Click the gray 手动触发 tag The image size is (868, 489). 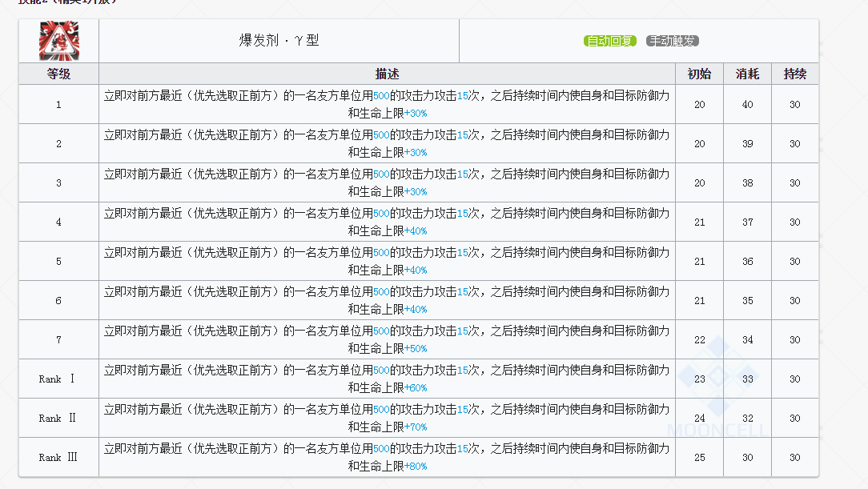(x=672, y=41)
